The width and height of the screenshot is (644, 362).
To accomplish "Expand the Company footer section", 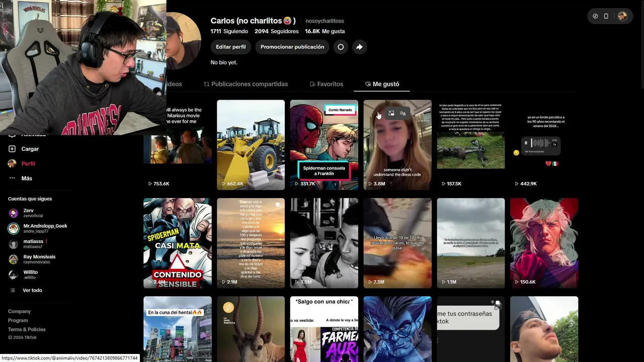I will pos(19,311).
